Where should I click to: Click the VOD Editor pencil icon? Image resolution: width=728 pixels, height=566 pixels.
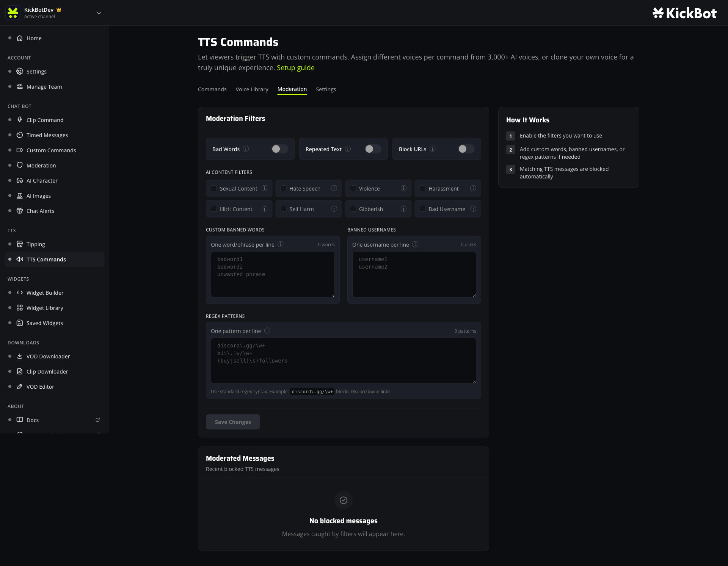(20, 387)
